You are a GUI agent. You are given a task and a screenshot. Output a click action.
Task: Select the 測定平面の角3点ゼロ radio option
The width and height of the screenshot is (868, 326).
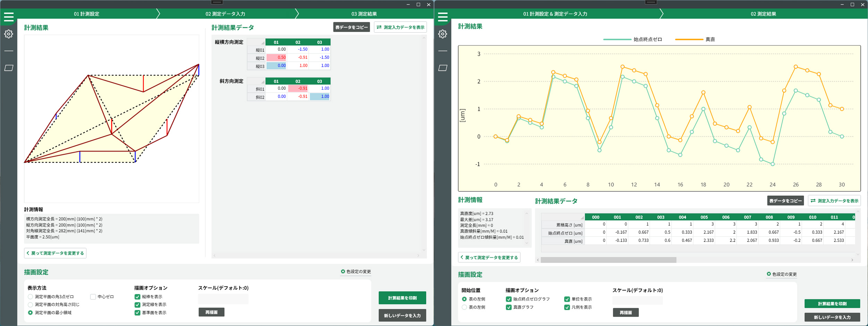pyautogui.click(x=31, y=297)
